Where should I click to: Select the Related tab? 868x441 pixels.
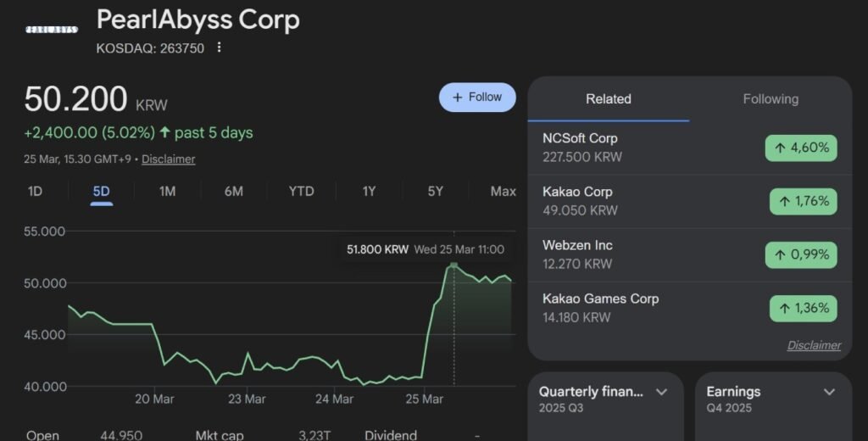(608, 99)
